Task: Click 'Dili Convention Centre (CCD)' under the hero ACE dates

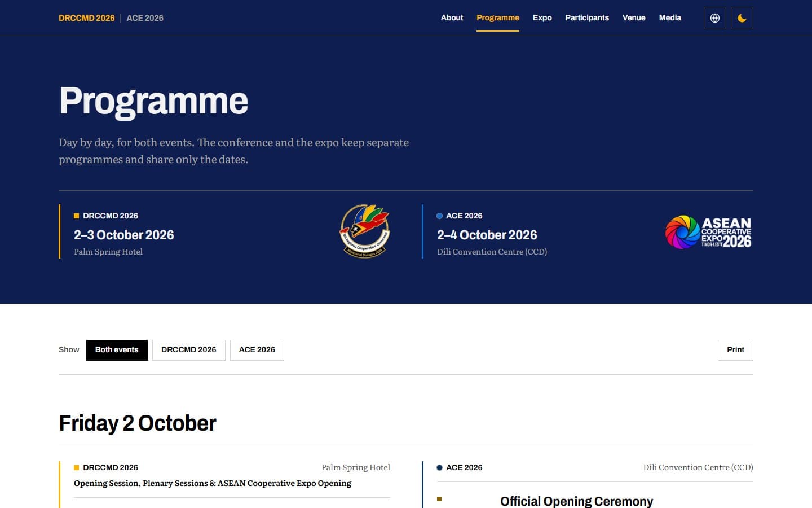Action: [492, 252]
